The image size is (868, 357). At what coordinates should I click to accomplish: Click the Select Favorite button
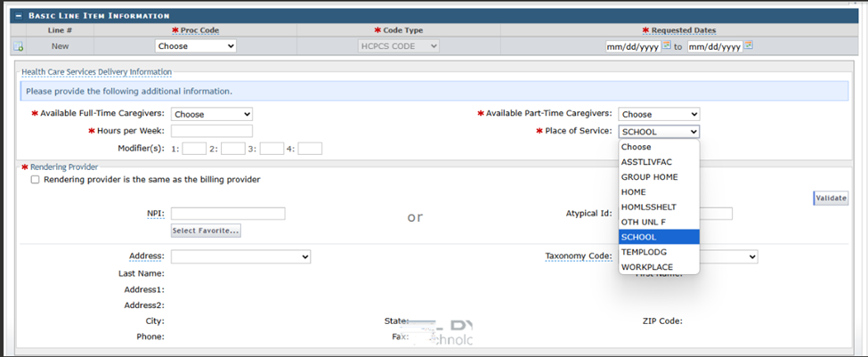(206, 231)
